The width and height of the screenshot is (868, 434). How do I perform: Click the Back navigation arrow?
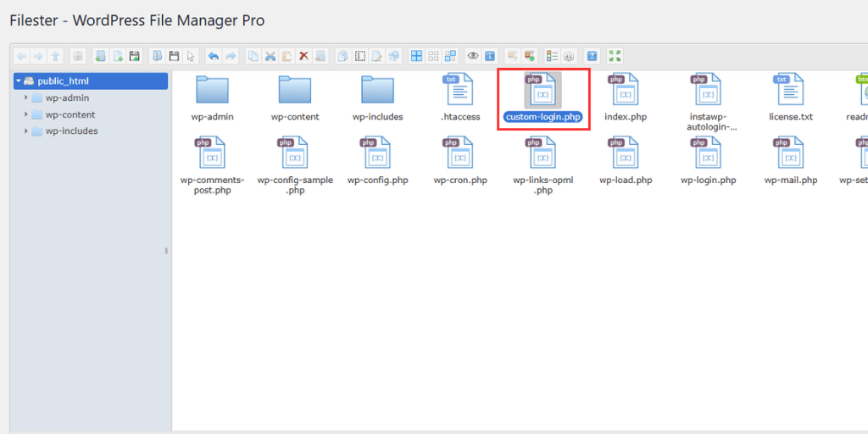point(21,56)
